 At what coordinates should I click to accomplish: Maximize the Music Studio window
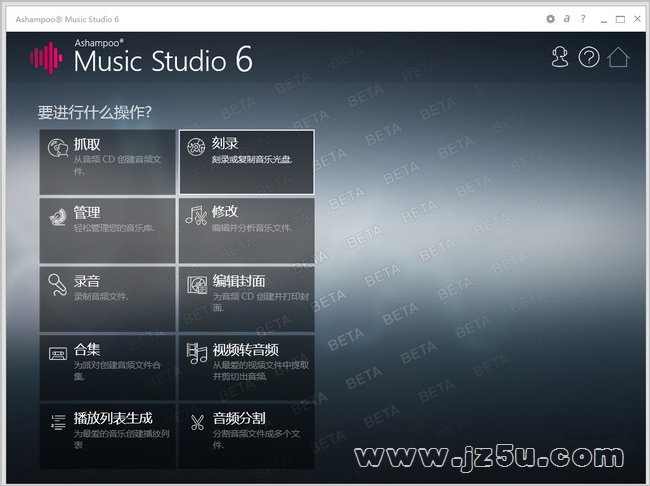point(620,19)
